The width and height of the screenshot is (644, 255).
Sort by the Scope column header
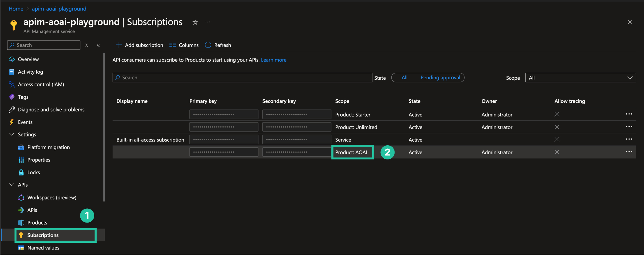click(342, 101)
